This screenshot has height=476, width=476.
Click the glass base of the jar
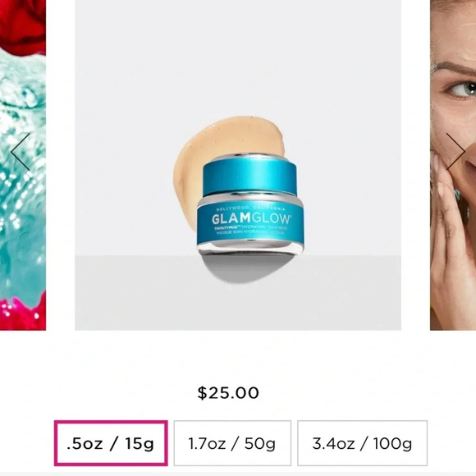[x=250, y=247]
